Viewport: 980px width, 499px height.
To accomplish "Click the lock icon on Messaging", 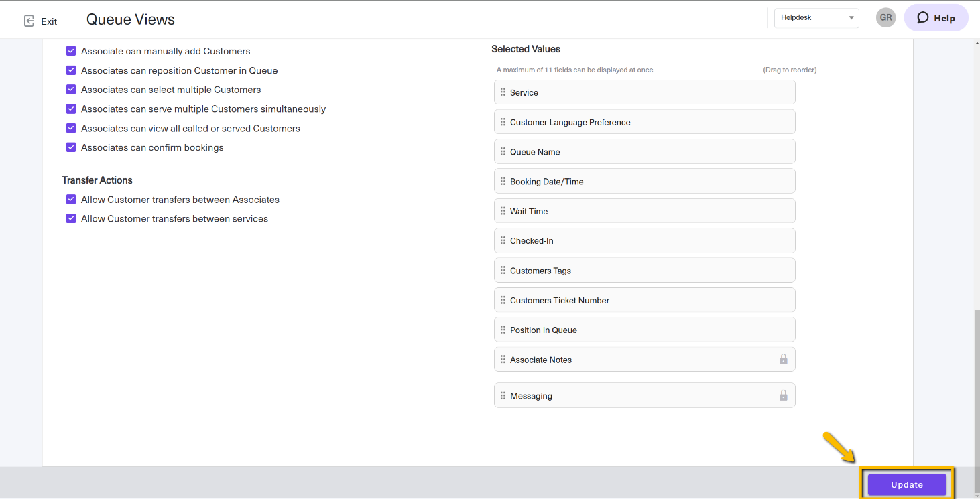I will 783,395.
